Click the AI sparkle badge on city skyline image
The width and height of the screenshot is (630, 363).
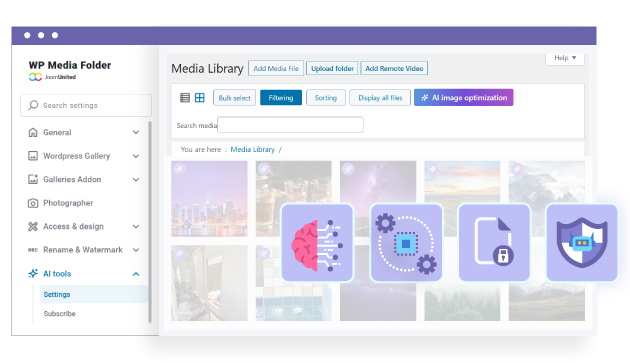click(180, 169)
